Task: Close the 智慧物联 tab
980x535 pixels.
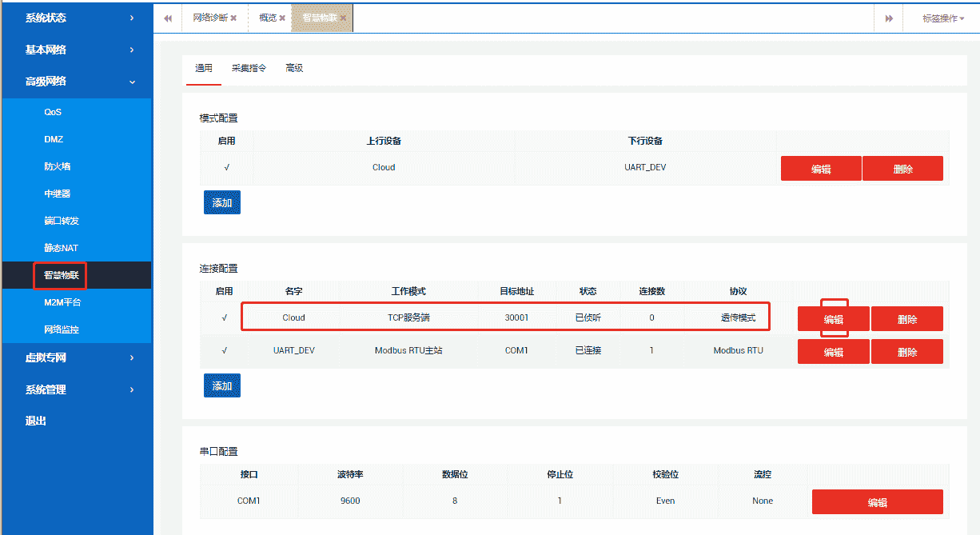Action: [x=343, y=18]
